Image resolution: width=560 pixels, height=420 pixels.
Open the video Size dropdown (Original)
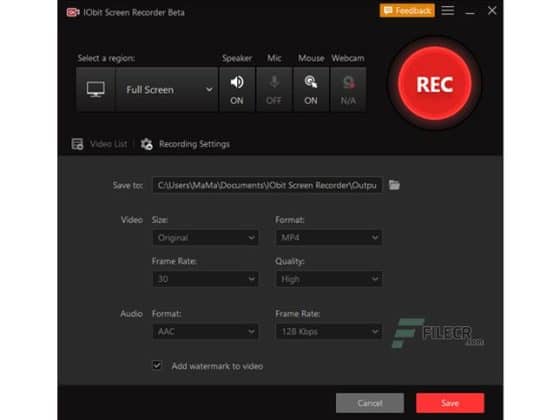[205, 238]
